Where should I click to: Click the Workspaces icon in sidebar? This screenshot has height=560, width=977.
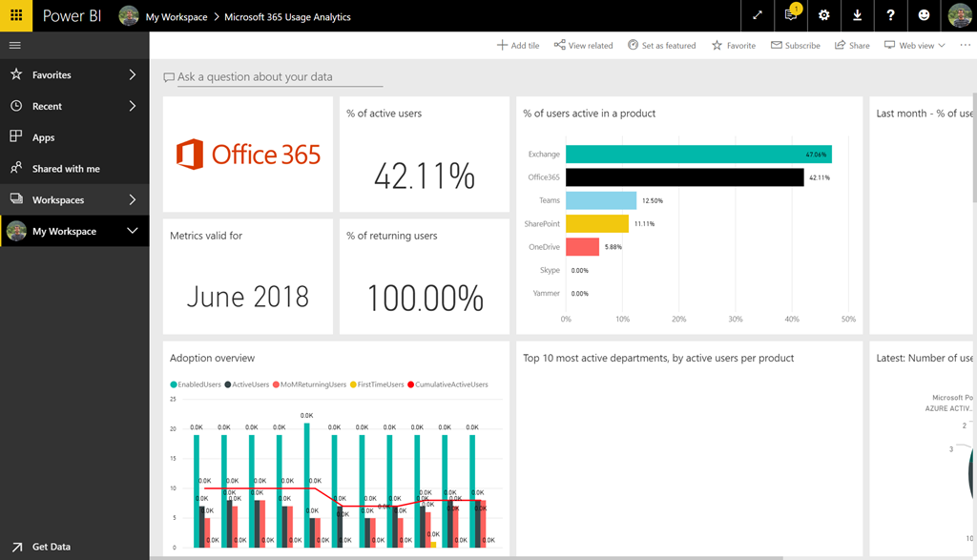16,198
